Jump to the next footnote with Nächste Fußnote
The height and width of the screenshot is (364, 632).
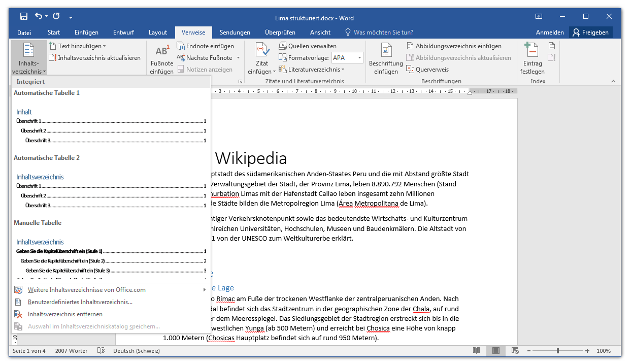pos(205,58)
